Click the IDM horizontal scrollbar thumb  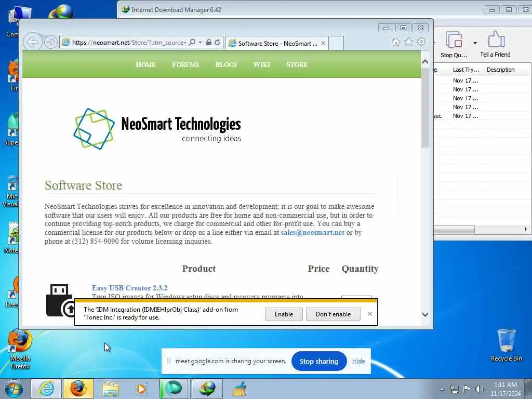click(454, 230)
